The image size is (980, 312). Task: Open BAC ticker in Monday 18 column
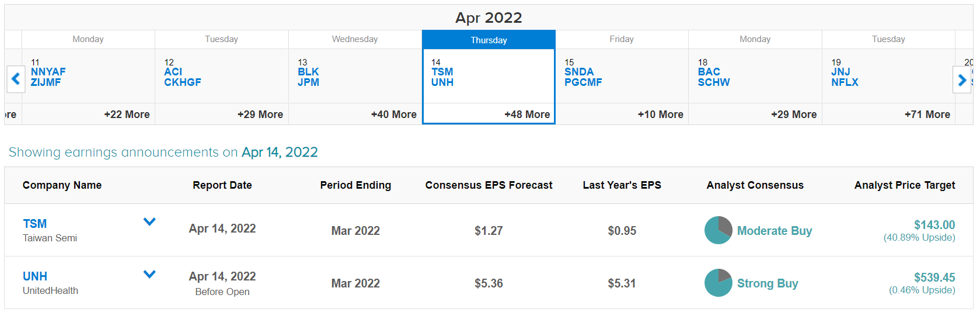pyautogui.click(x=709, y=72)
